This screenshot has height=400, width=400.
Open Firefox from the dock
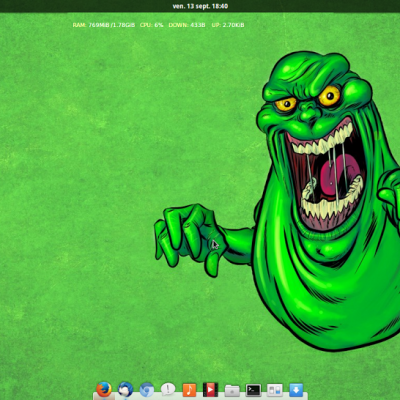coord(104,389)
